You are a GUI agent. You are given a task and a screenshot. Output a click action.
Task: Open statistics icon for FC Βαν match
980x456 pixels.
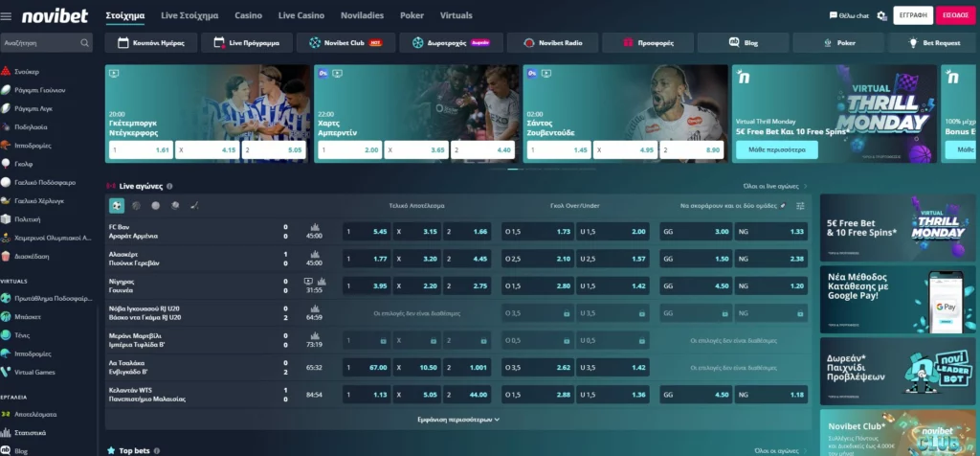[314, 227]
